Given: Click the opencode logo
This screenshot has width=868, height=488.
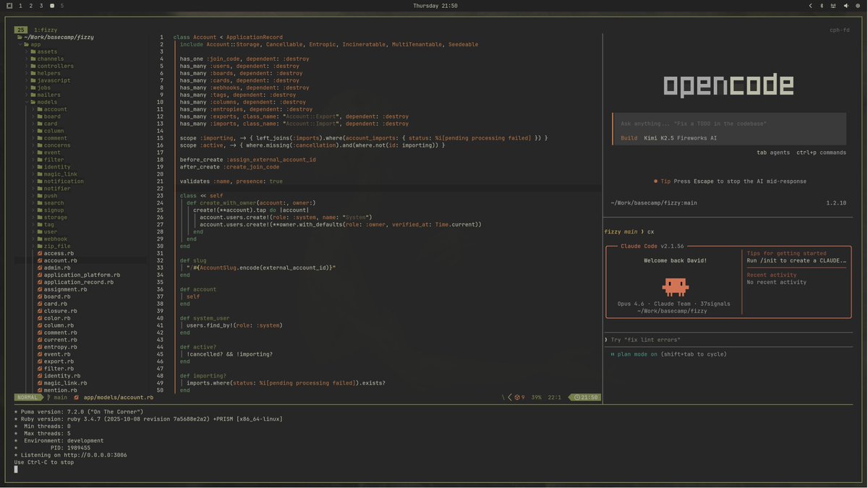Looking at the screenshot, I should coord(728,86).
